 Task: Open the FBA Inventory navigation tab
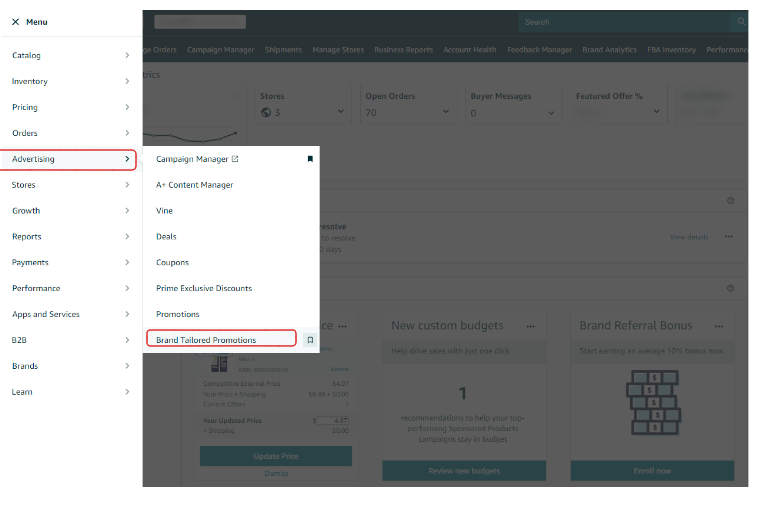pos(671,50)
